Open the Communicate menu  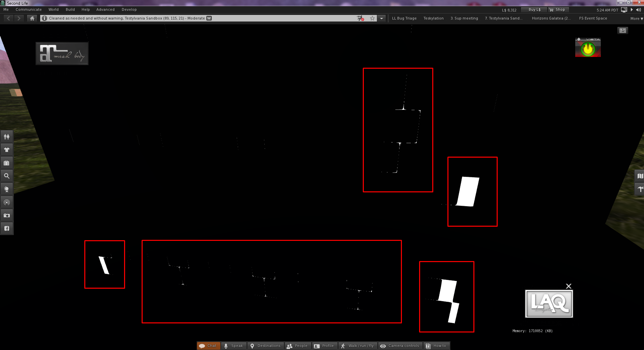point(29,9)
